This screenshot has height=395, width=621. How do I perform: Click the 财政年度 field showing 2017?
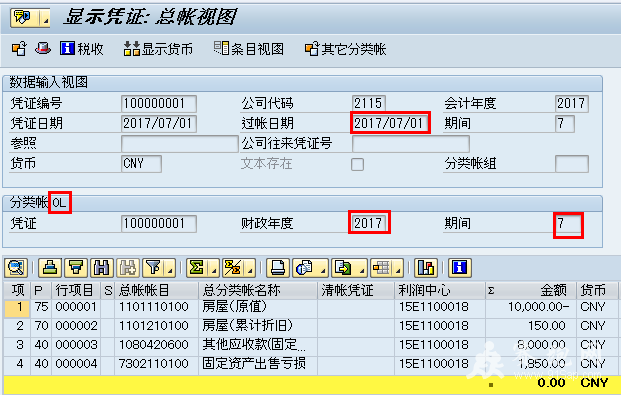point(369,223)
